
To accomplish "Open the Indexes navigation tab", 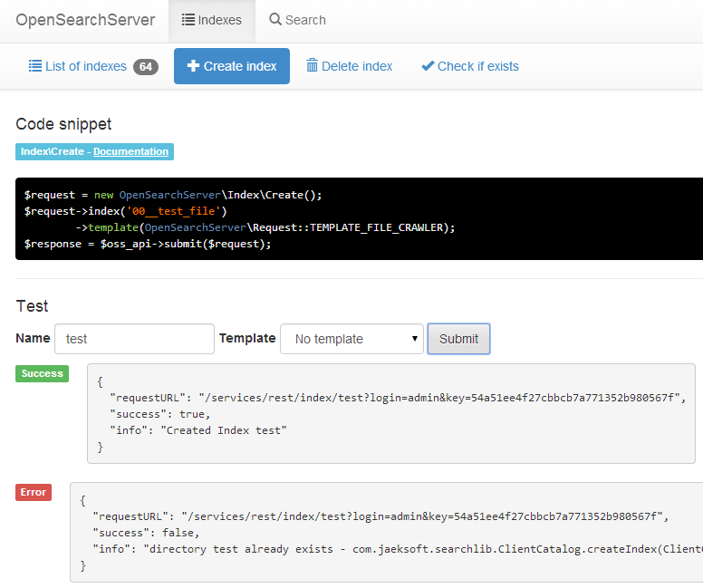I will click(212, 20).
